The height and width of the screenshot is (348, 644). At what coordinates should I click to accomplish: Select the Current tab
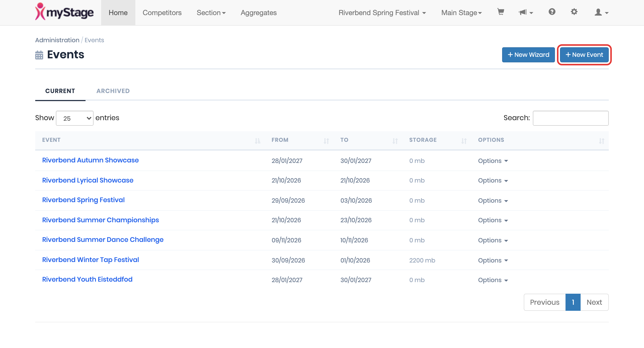(x=60, y=91)
